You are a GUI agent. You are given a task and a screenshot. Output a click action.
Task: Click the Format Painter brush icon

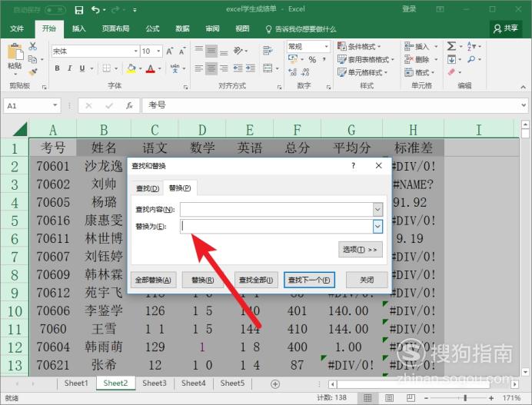point(32,72)
